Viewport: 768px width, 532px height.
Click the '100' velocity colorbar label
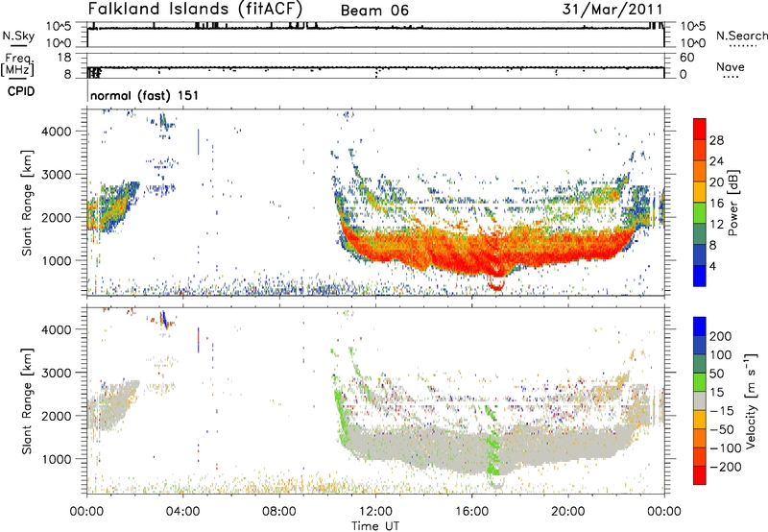point(721,355)
